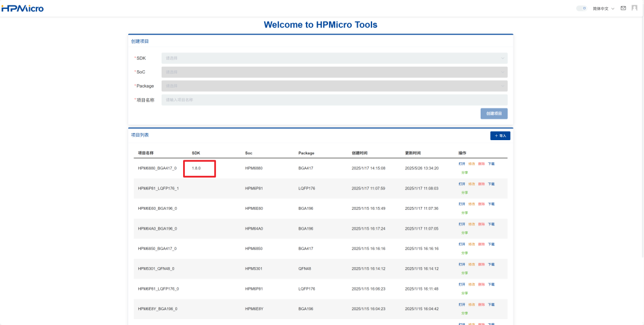This screenshot has height=325, width=644.
Task: Click 打开 for HPM6850_BGA417_0
Action: pos(462,244)
